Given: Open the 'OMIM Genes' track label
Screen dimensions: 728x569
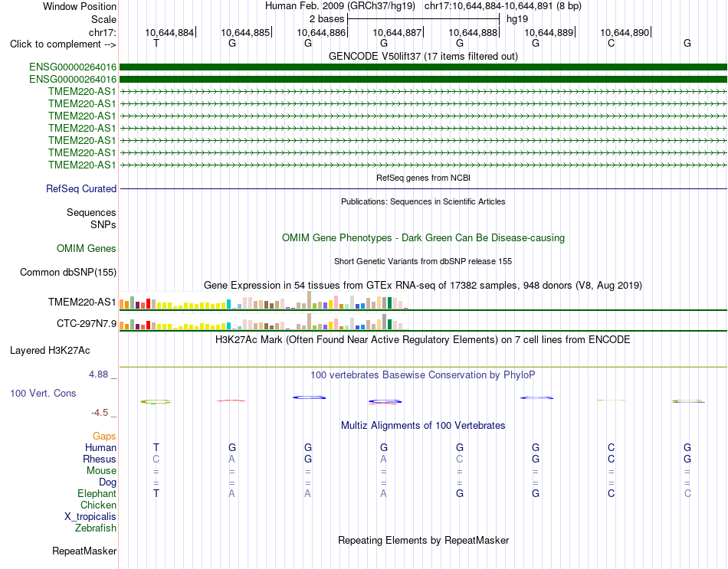Looking at the screenshot, I should (86, 248).
